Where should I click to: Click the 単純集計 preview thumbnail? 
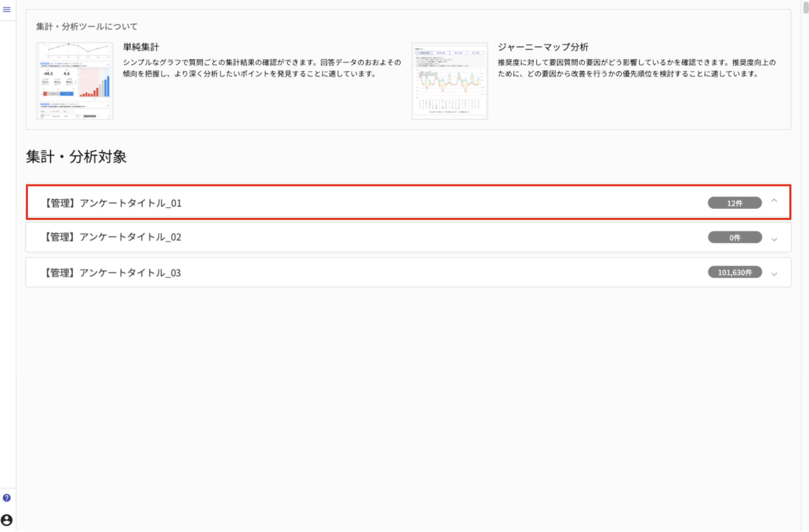[75, 81]
